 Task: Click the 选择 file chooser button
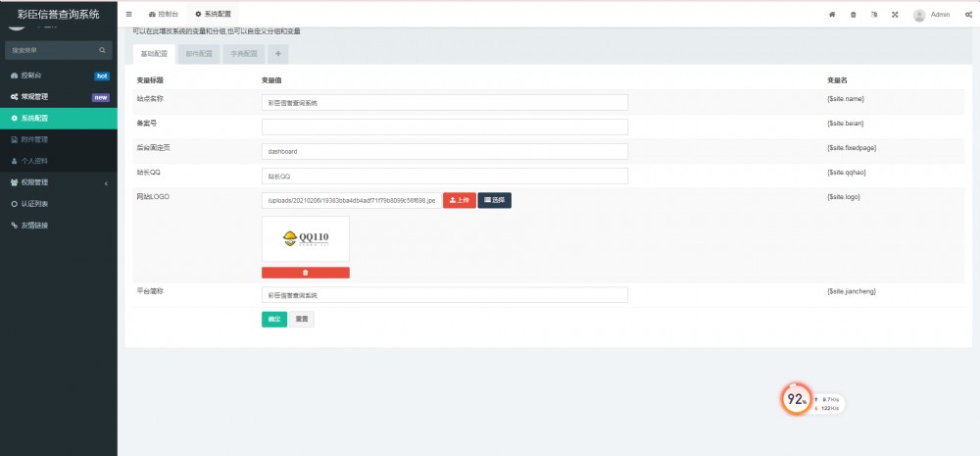(x=494, y=200)
